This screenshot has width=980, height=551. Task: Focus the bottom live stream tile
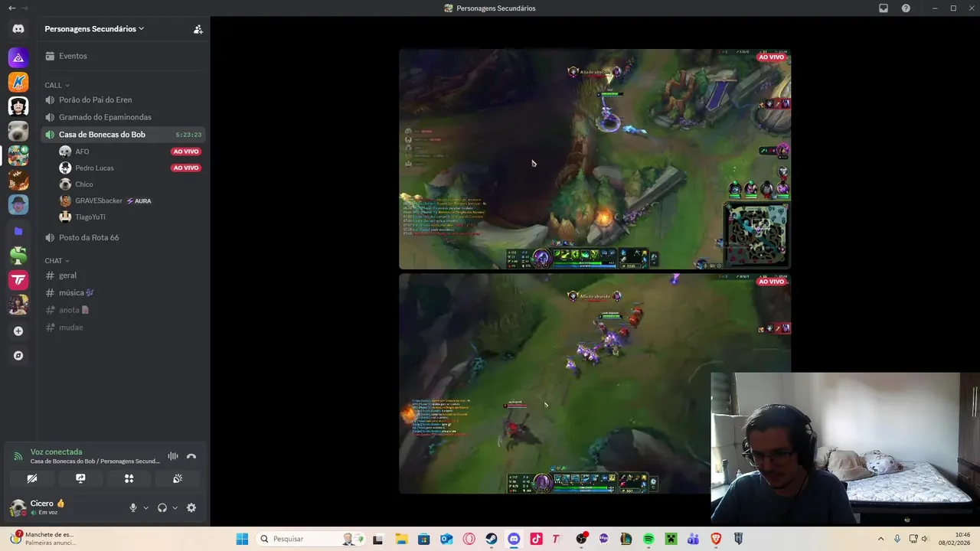click(x=595, y=383)
